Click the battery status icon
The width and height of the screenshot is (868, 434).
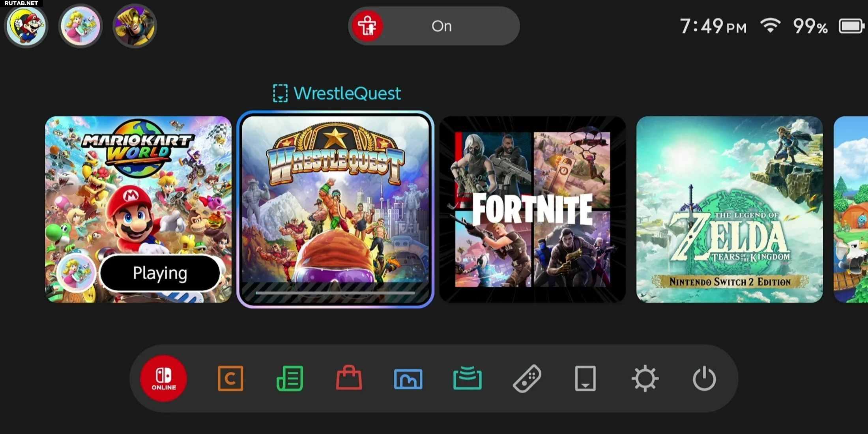851,26
